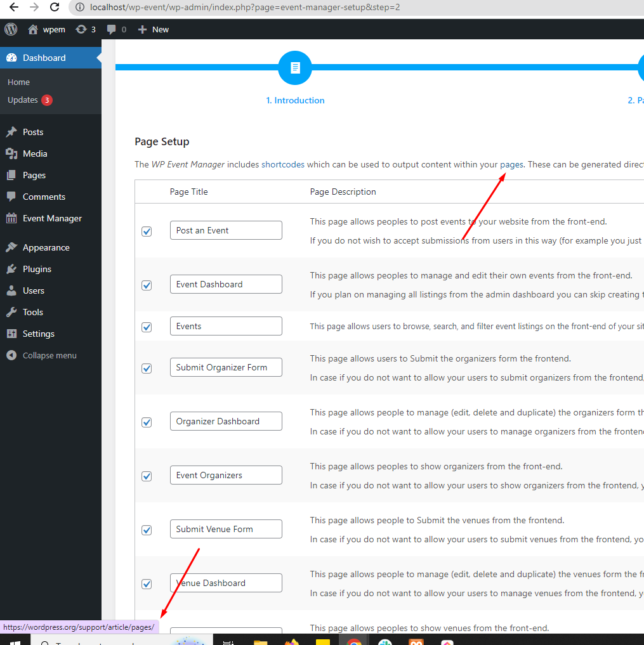Click the 1. Introduction step label
This screenshot has height=645, width=644.
[x=295, y=100]
